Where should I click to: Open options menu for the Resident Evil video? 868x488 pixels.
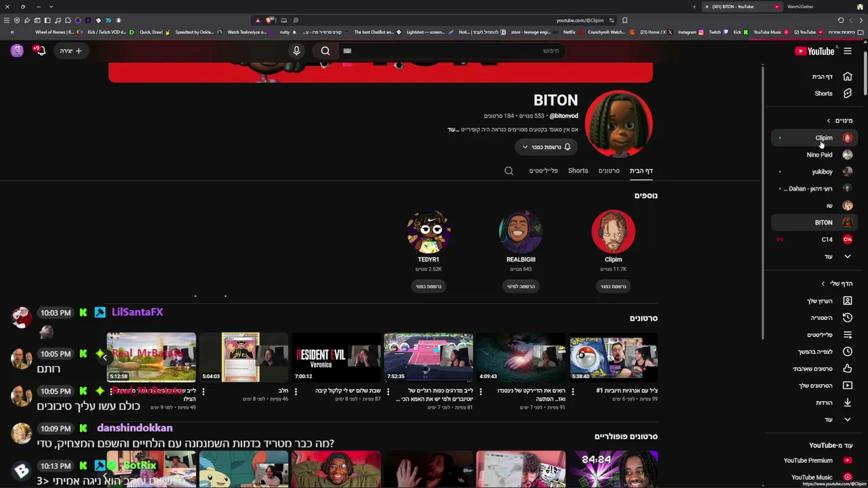[x=296, y=391]
